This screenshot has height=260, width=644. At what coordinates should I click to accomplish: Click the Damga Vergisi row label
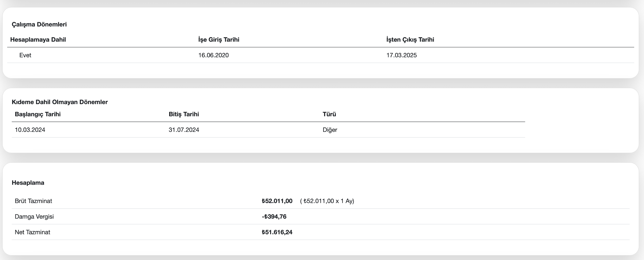tap(34, 217)
